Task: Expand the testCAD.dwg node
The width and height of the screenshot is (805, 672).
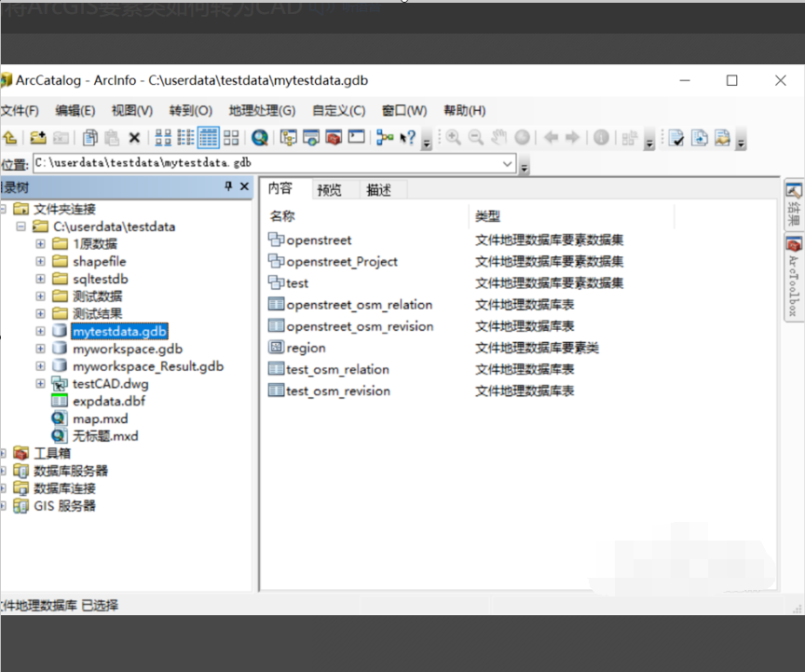Action: 40,383
